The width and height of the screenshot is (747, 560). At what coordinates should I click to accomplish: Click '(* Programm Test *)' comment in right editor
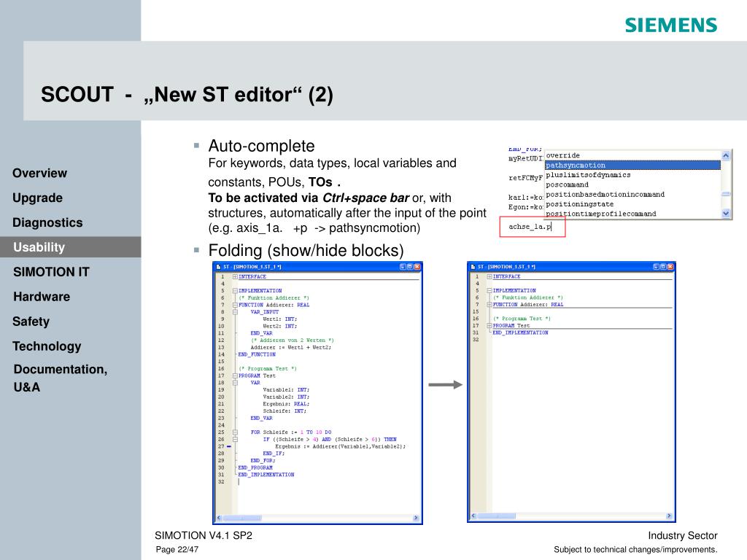[522, 319]
